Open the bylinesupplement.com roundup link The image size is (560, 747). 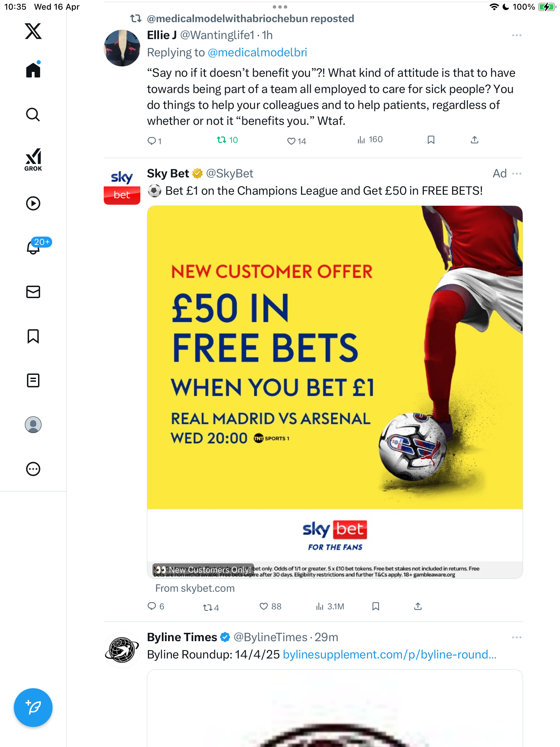(x=390, y=655)
